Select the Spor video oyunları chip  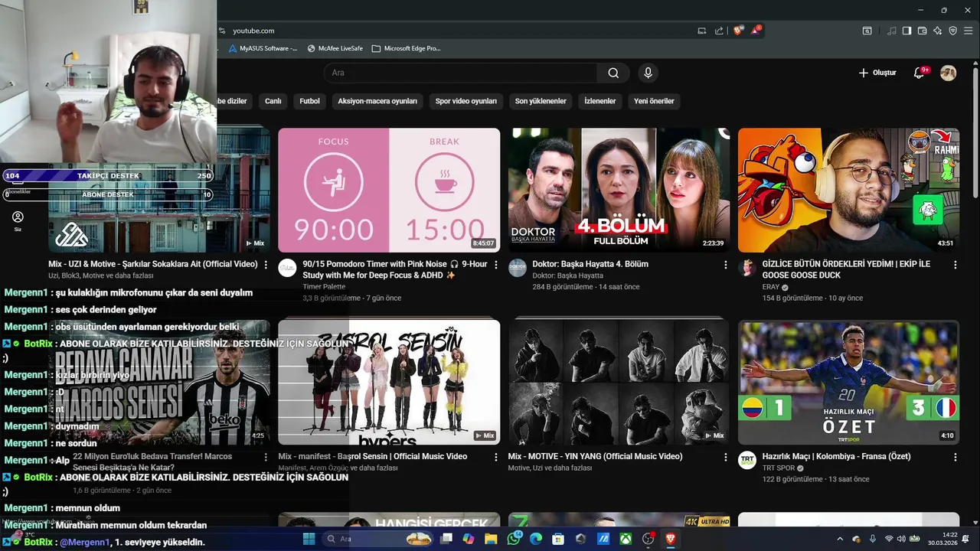tap(466, 101)
